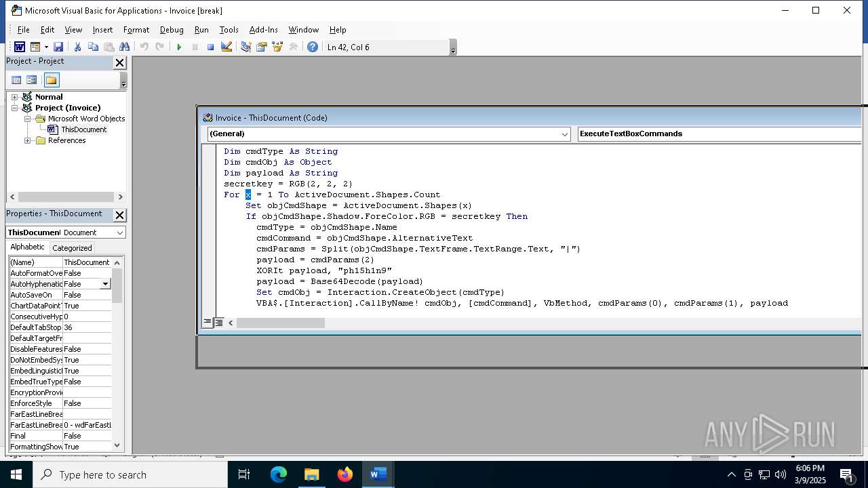Image resolution: width=868 pixels, height=488 pixels.
Task: Toggle Folders icon in Project pane
Action: pos(52,80)
